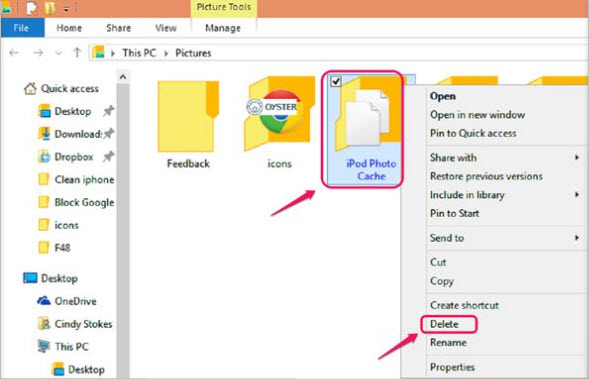This screenshot has width=589, height=379.
Task: Expand the breadcrumb chevron before This PC
Action: coord(112,53)
